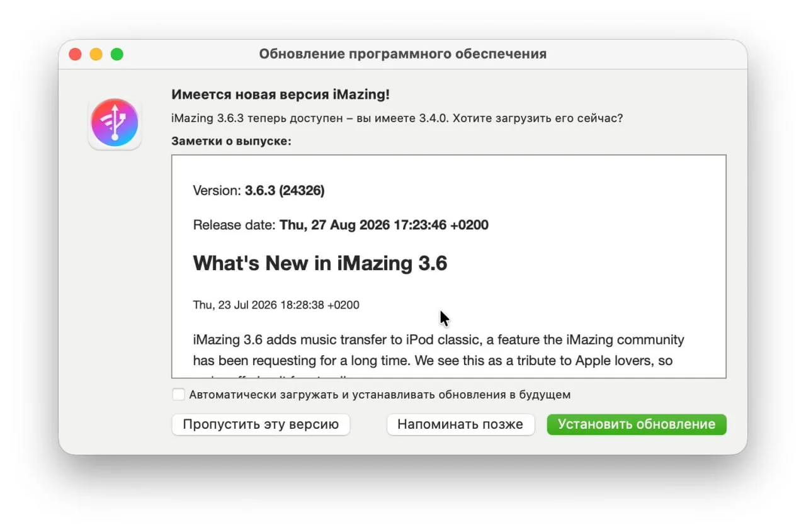Install update via 'Установить обновление'

[x=637, y=424]
